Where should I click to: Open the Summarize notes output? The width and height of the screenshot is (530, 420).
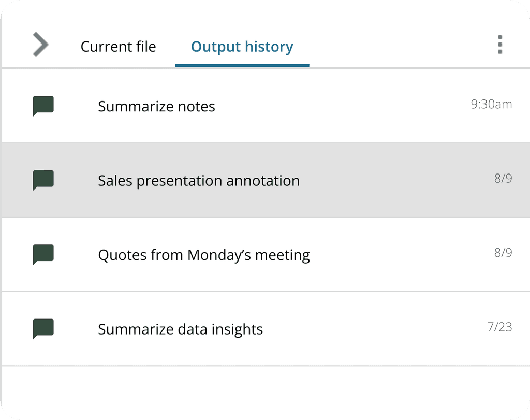pyautogui.click(x=156, y=107)
